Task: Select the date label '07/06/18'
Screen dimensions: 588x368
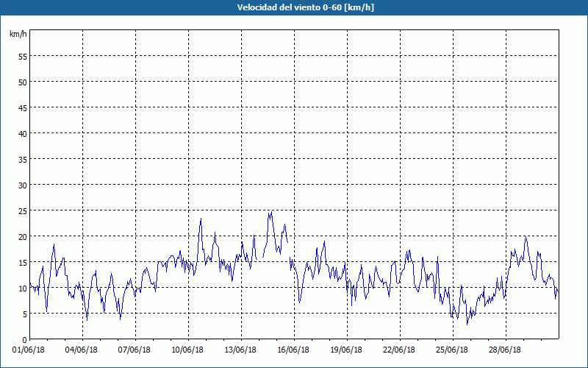Action: 135,350
